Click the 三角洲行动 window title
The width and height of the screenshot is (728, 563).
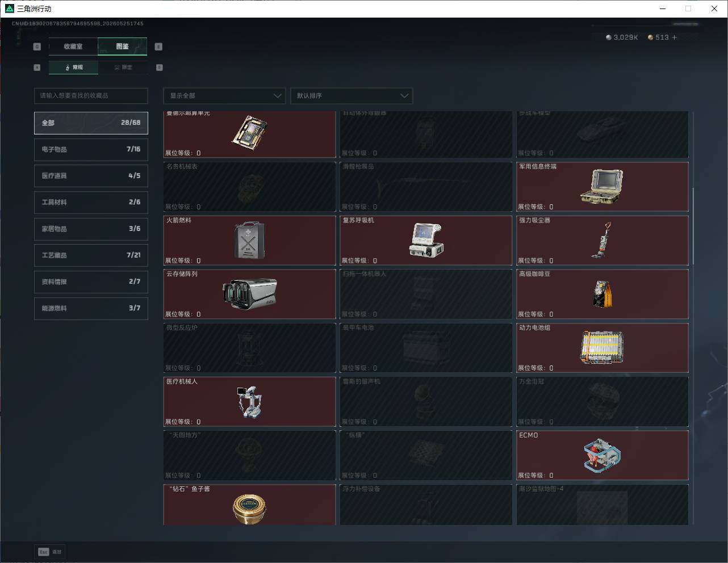click(34, 9)
